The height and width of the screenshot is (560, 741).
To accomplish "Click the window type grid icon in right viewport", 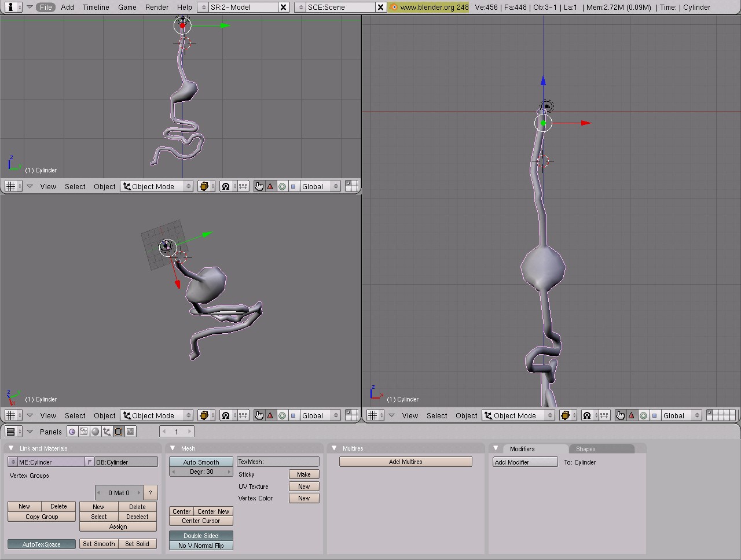I will click(375, 415).
